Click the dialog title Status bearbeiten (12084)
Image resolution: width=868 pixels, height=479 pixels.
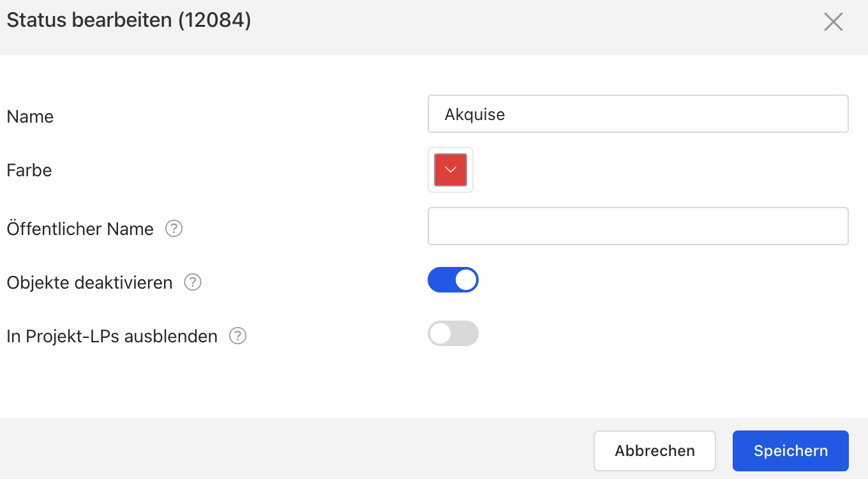129,20
